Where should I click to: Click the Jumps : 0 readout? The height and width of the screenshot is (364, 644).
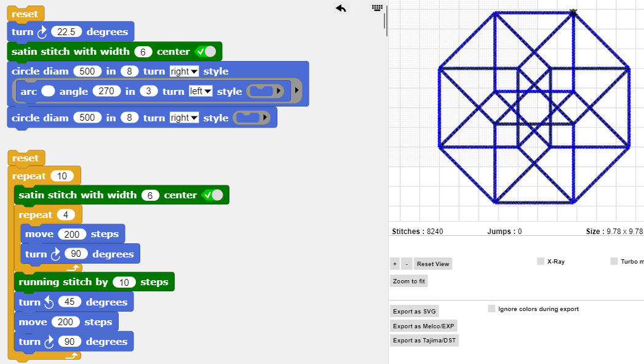504,231
